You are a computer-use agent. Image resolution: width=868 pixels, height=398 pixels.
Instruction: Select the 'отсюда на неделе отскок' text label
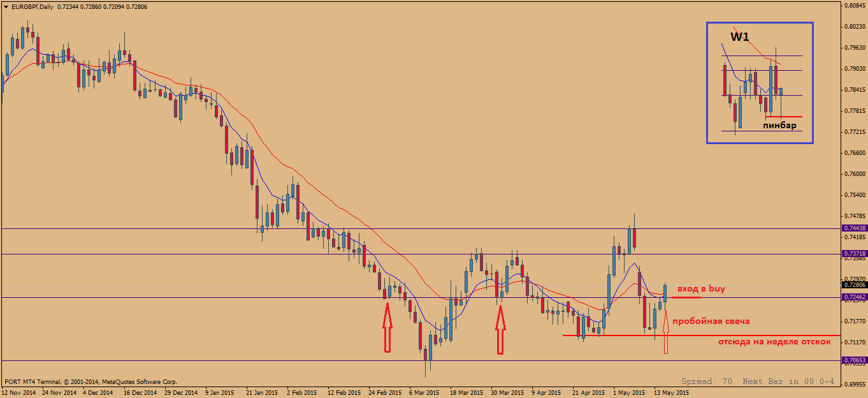(774, 341)
